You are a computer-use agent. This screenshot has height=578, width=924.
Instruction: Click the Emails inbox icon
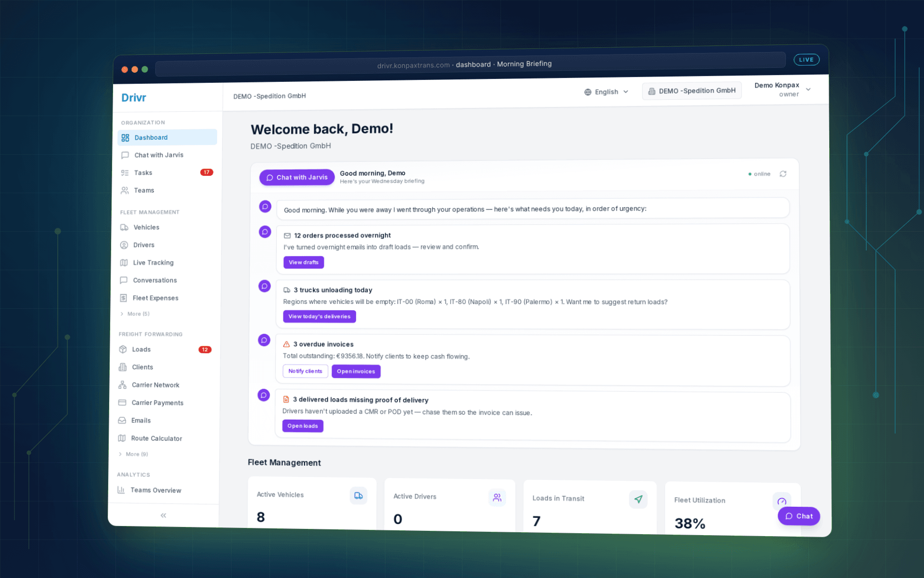point(122,420)
